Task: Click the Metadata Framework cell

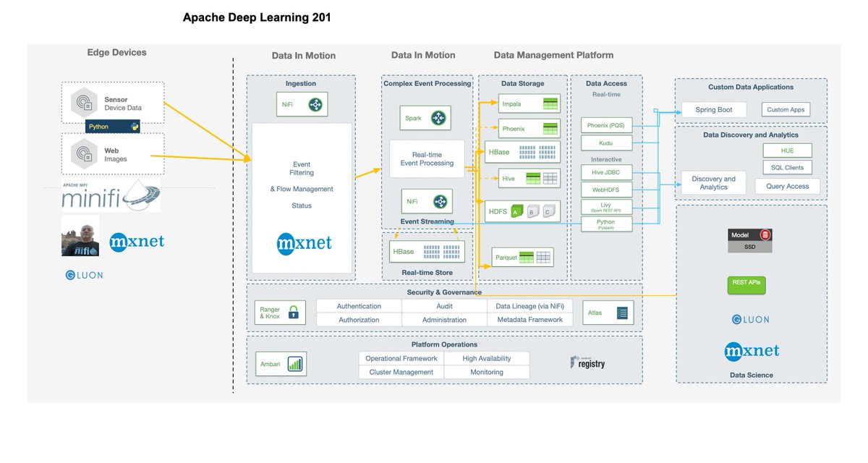Action: pyautogui.click(x=530, y=320)
